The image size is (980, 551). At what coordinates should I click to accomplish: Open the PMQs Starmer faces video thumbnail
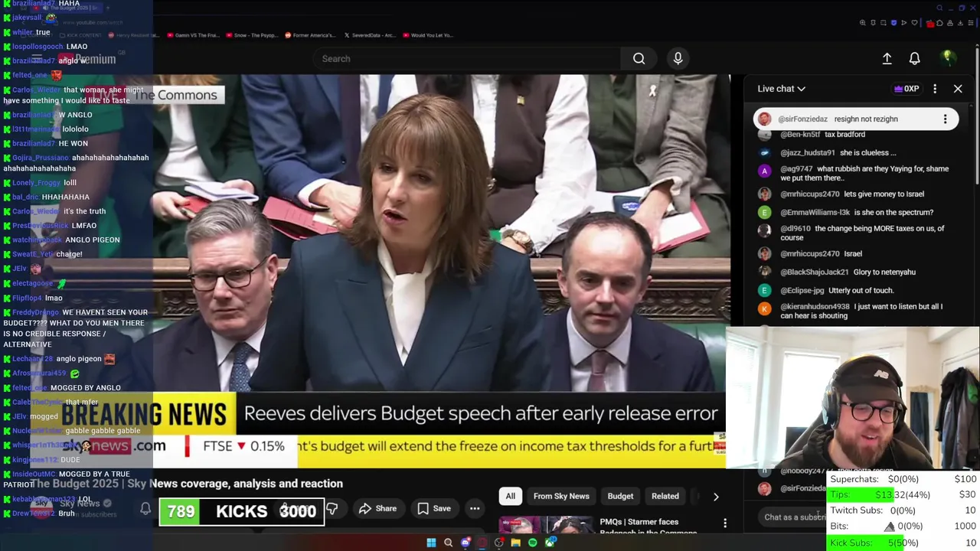546,526
